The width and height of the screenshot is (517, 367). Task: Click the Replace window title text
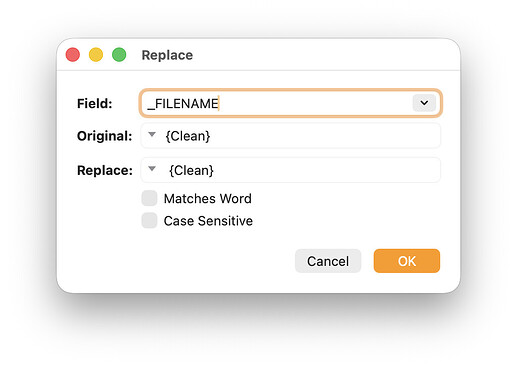(167, 55)
